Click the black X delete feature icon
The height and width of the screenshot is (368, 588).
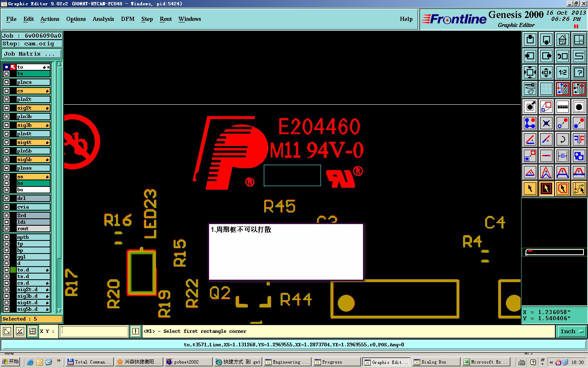tap(546, 123)
